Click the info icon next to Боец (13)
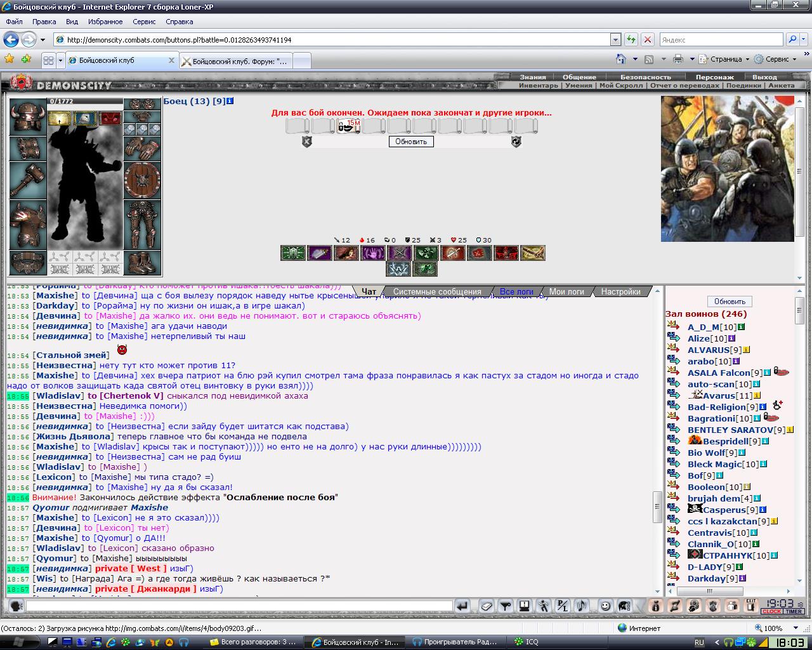 coord(230,101)
